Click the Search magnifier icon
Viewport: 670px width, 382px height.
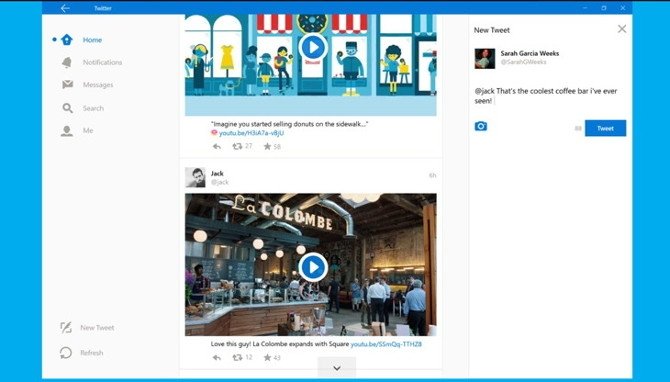68,108
